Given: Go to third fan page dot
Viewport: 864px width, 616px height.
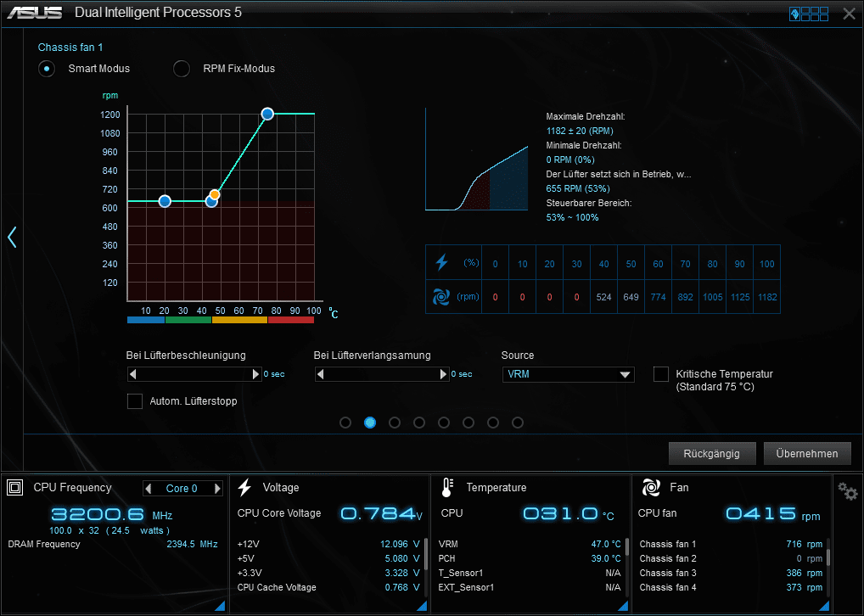Looking at the screenshot, I should click(x=395, y=423).
